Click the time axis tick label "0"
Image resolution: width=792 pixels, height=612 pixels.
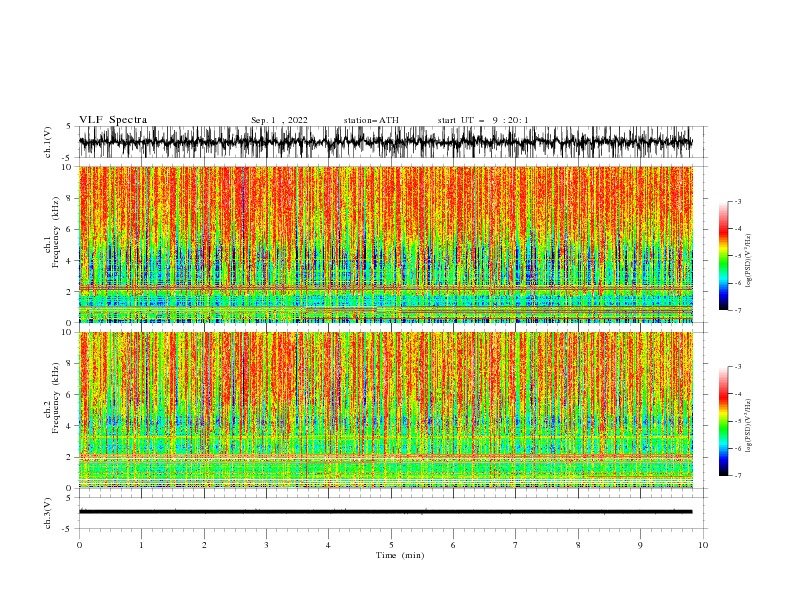click(79, 545)
